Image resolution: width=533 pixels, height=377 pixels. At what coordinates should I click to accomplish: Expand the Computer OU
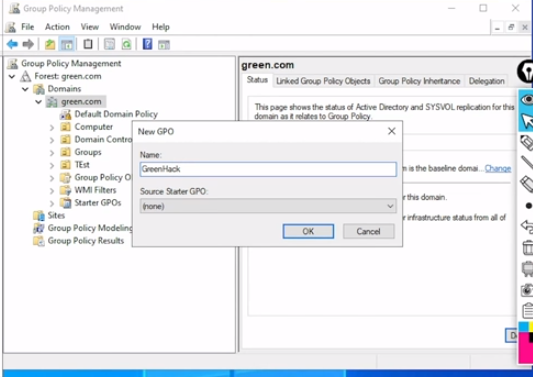[x=52, y=127]
